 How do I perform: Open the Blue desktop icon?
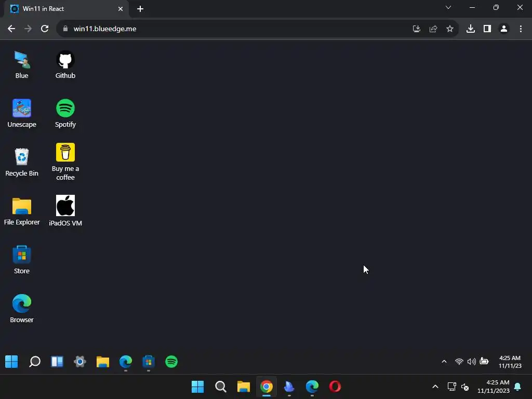22,65
